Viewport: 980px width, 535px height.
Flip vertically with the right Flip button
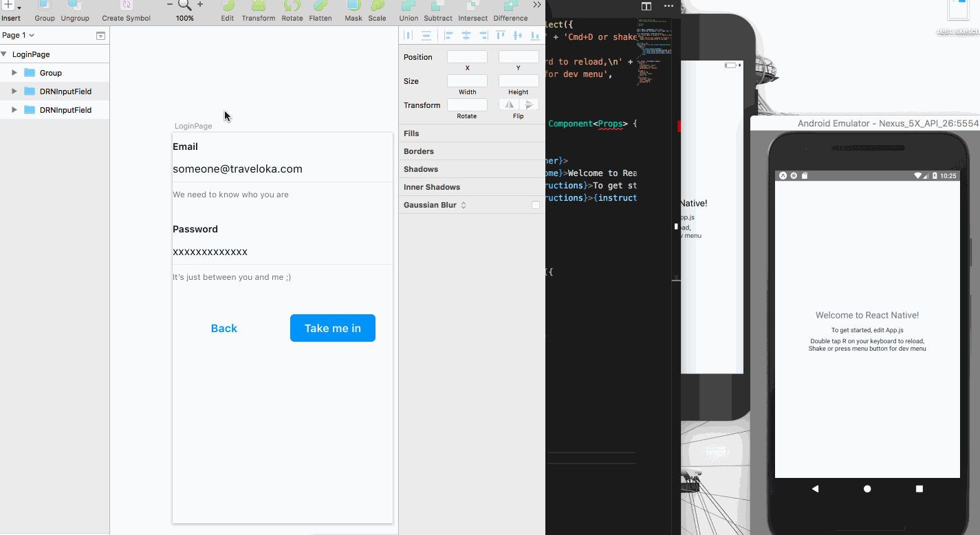[x=529, y=105]
